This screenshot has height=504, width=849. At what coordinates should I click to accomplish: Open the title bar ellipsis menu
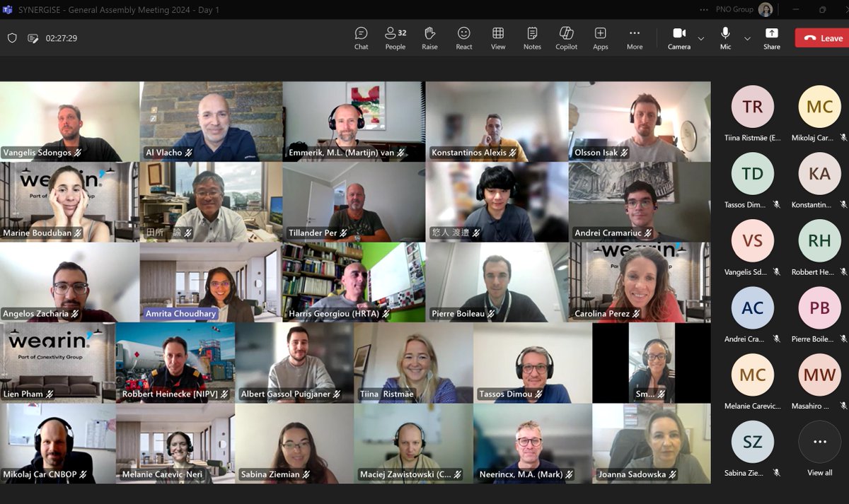click(x=704, y=9)
